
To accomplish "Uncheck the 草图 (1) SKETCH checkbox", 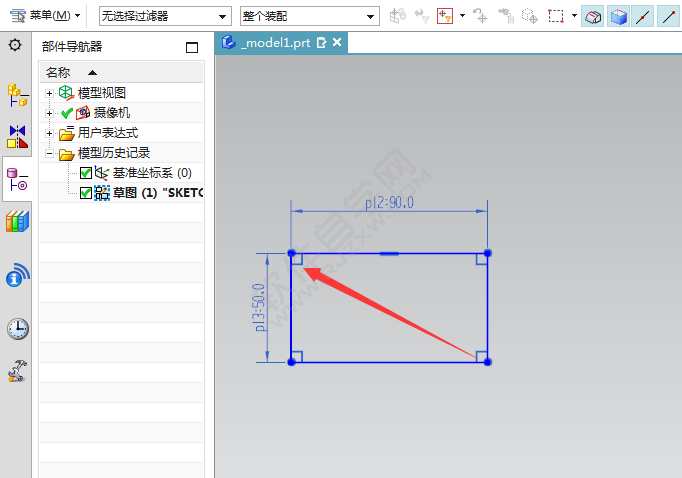I will (x=86, y=193).
